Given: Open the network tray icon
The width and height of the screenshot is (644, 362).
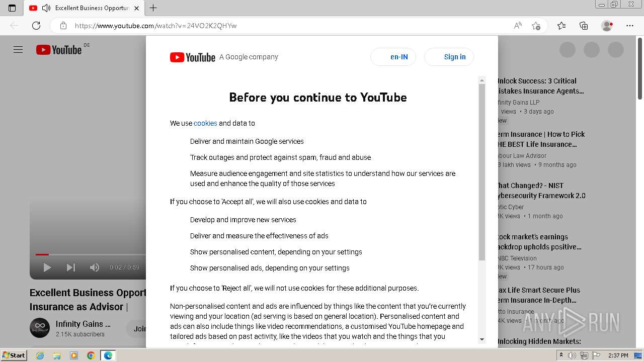Looking at the screenshot, I should pyautogui.click(x=584, y=355).
